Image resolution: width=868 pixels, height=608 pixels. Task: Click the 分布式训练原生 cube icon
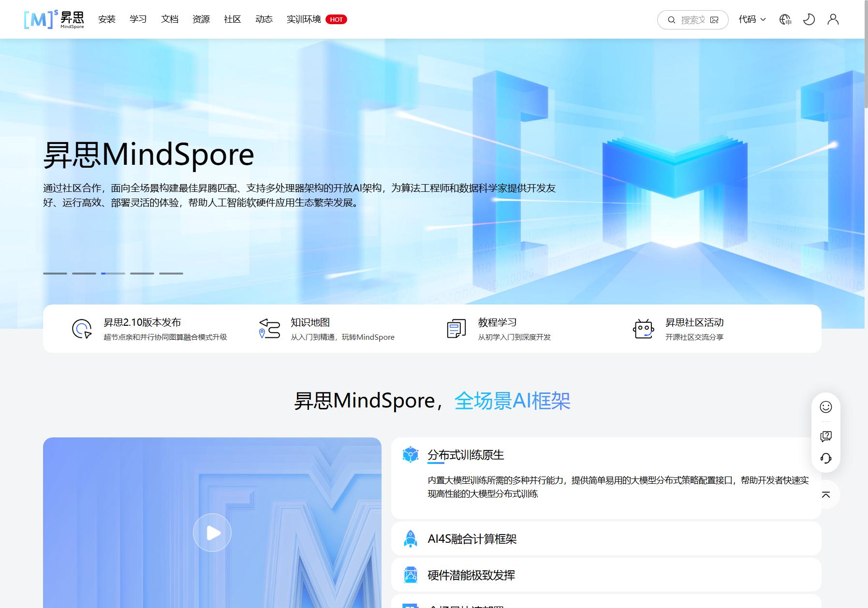tap(411, 455)
